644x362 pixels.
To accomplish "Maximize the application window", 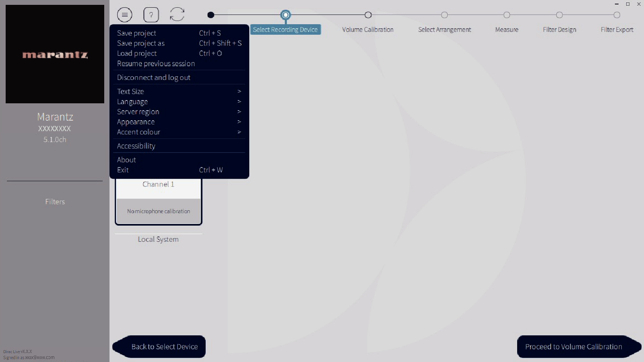I will tap(628, 4).
